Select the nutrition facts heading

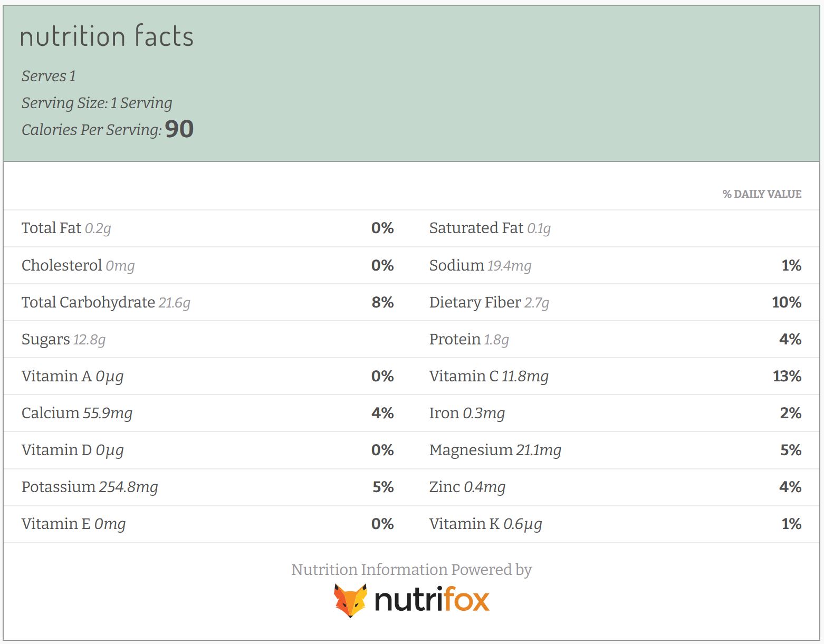point(107,36)
